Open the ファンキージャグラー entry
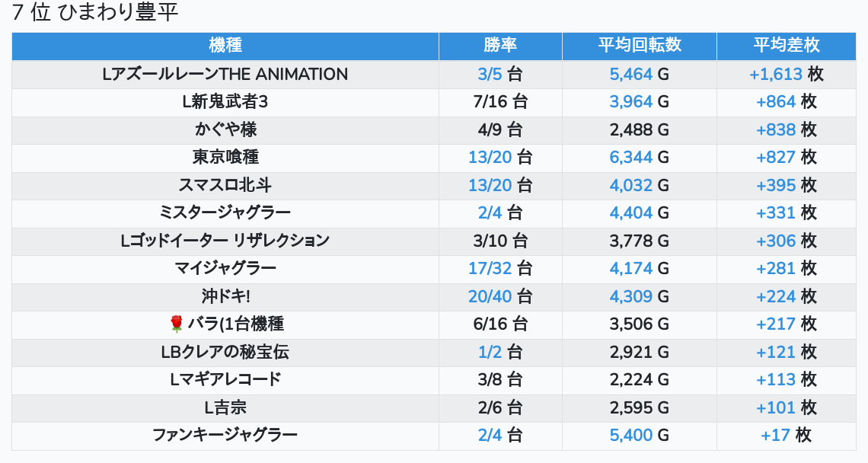This screenshot has height=463, width=868. [225, 436]
